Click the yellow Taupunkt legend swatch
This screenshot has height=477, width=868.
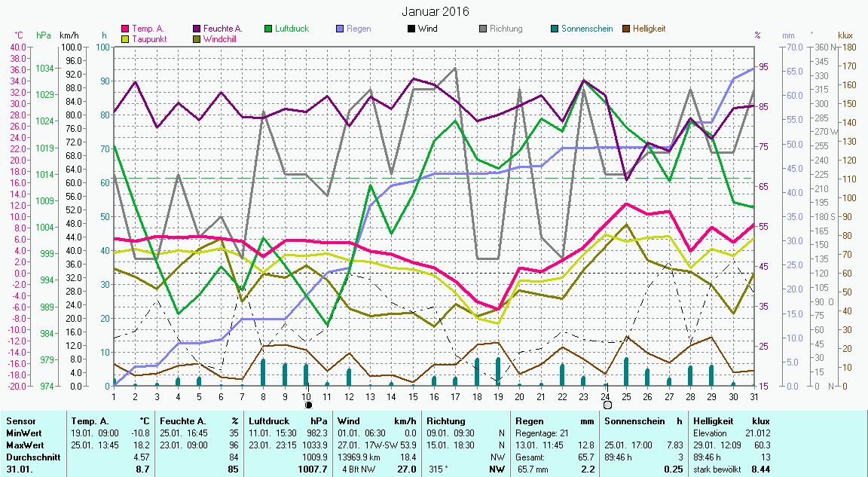126,38
